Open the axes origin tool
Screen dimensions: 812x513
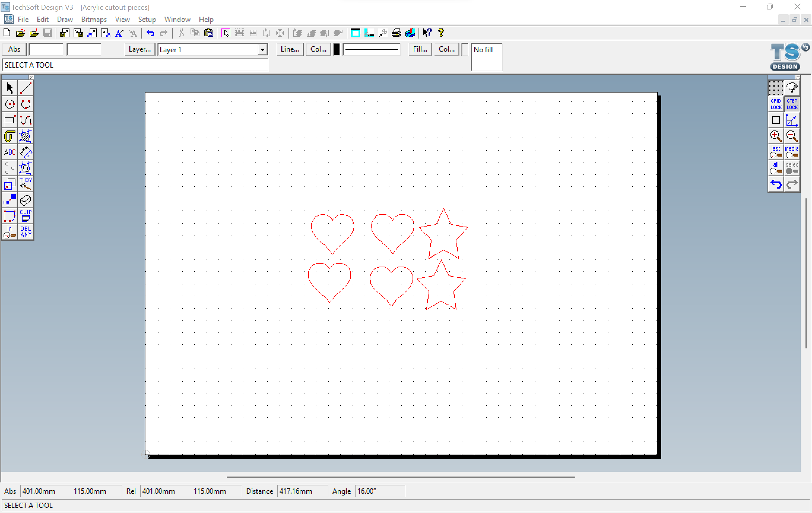click(x=792, y=120)
